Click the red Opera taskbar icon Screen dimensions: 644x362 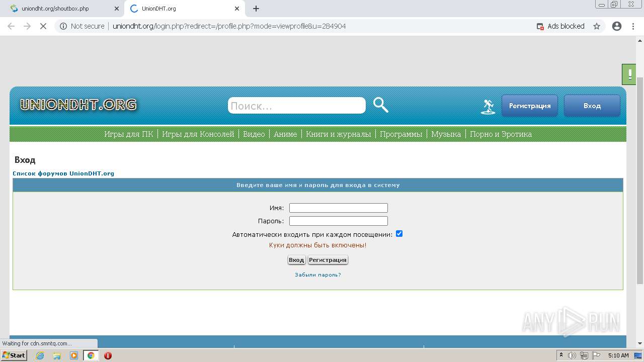pos(108,355)
